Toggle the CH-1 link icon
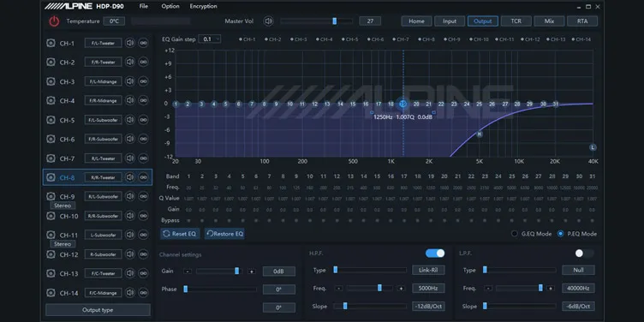Screen dimensions: 644x322 pyautogui.click(x=143, y=43)
